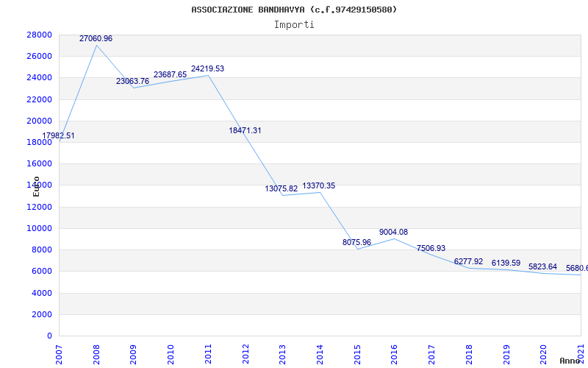Image resolution: width=588 pixels, height=368 pixels.
Task: Click the y-axis tick 10000
Action: [x=39, y=228]
